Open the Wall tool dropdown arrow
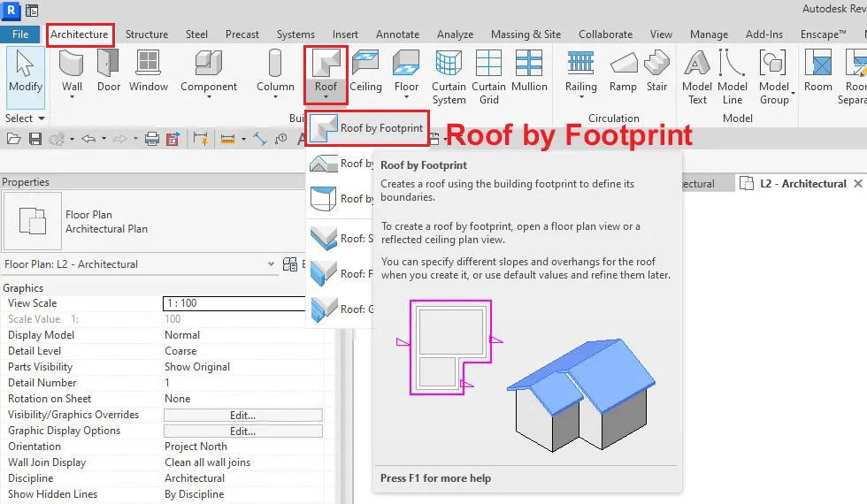867x504 pixels. [x=72, y=96]
